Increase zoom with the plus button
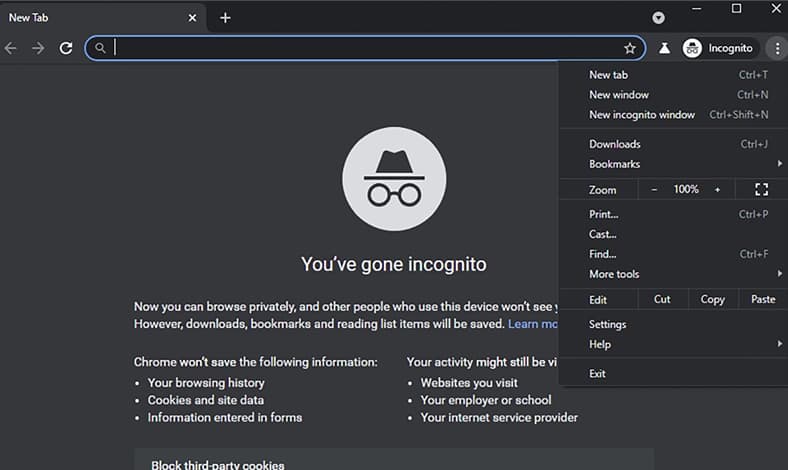The image size is (788, 470). pos(718,190)
